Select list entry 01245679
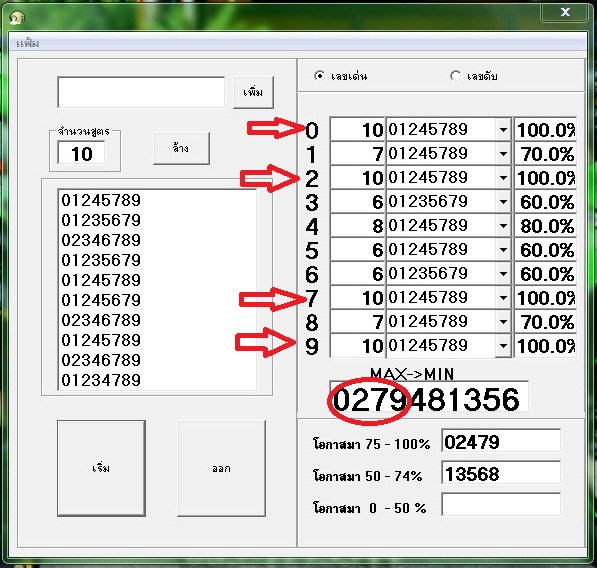 (101, 300)
